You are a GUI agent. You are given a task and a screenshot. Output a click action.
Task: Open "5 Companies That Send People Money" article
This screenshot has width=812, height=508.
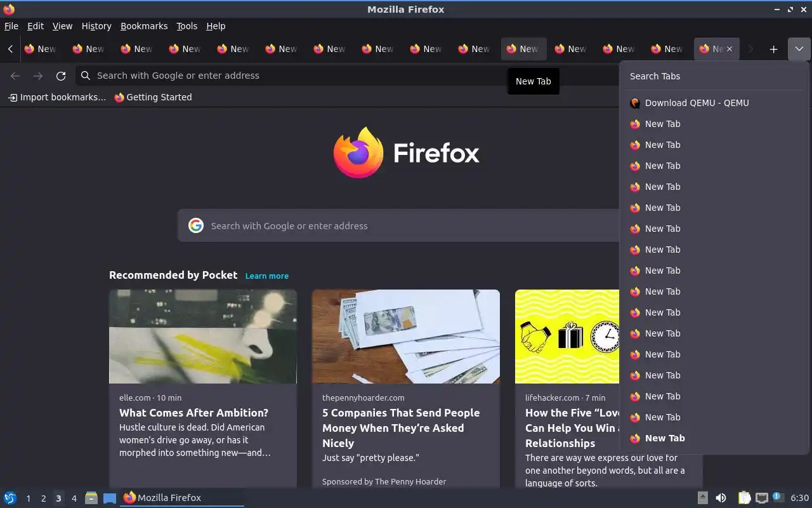[401, 428]
